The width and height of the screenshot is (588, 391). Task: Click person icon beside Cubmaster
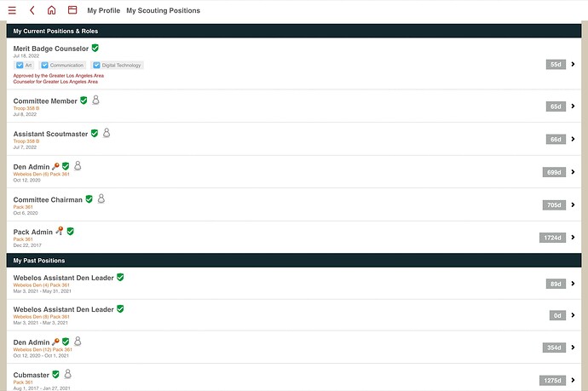[68, 373]
